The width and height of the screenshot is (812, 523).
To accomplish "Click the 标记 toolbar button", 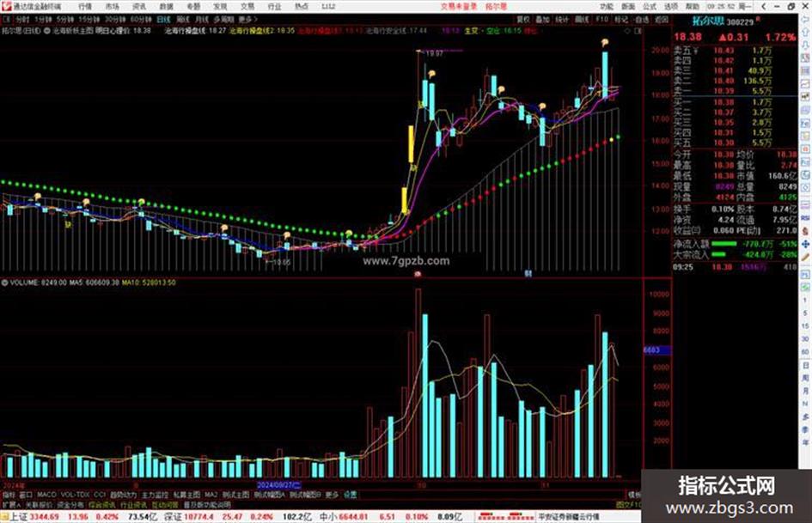I will point(621,20).
